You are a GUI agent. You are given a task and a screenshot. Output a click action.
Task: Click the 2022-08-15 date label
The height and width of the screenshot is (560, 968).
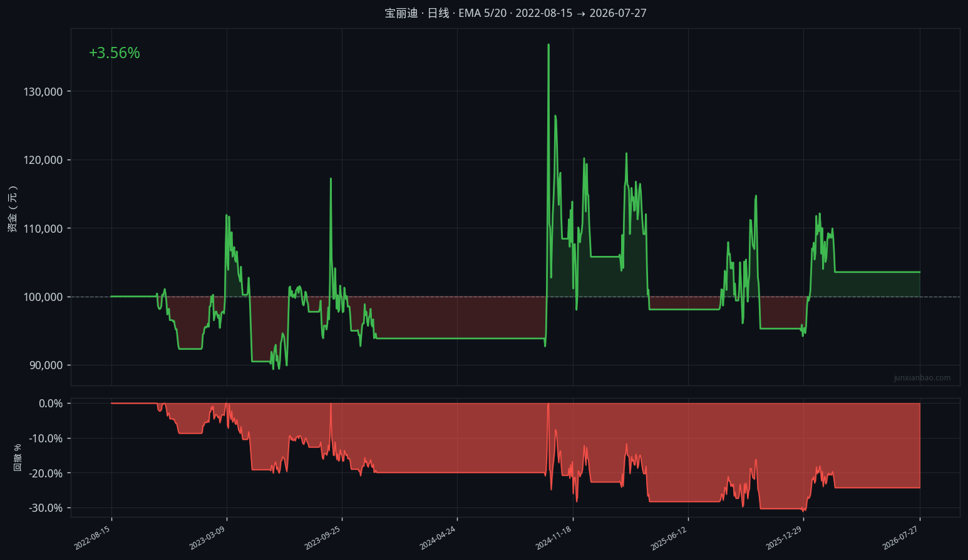pyautogui.click(x=92, y=538)
